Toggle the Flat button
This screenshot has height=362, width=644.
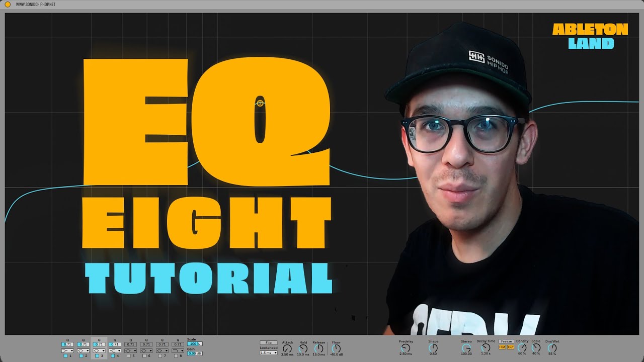pyautogui.click(x=502, y=347)
